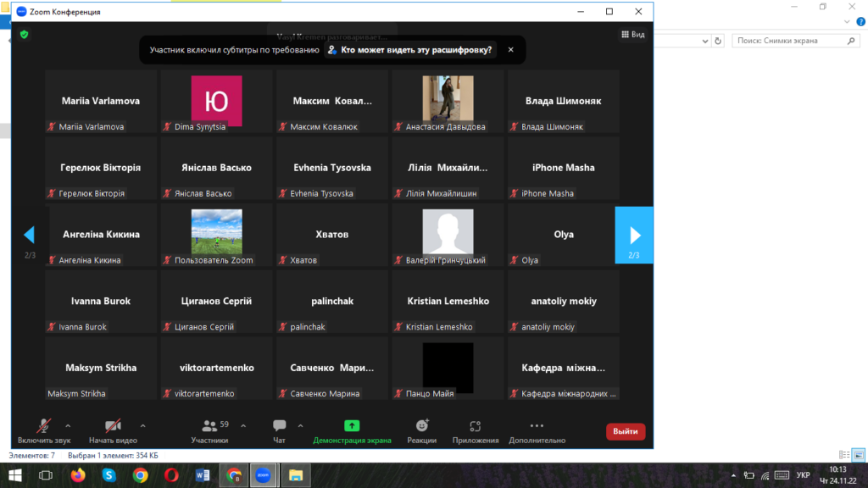This screenshot has height=488, width=868.
Task: Click Кто может видеть эту расшифровку link
Action: point(410,50)
